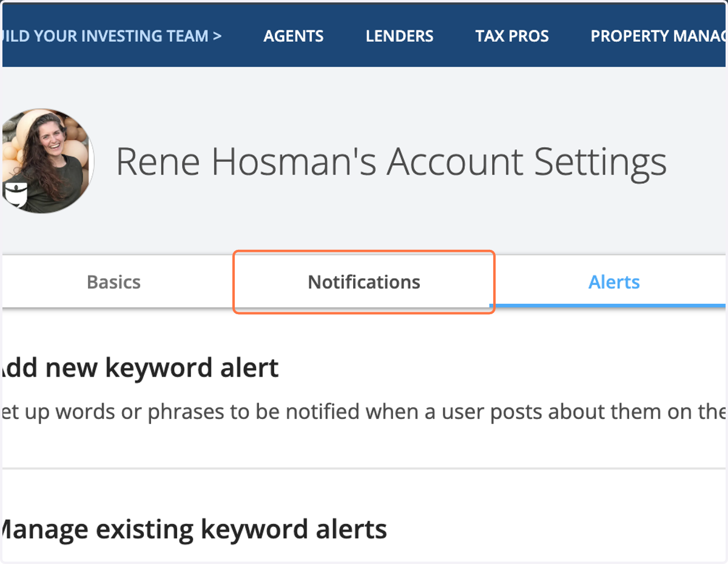Open the Notifications tab

pyautogui.click(x=364, y=282)
